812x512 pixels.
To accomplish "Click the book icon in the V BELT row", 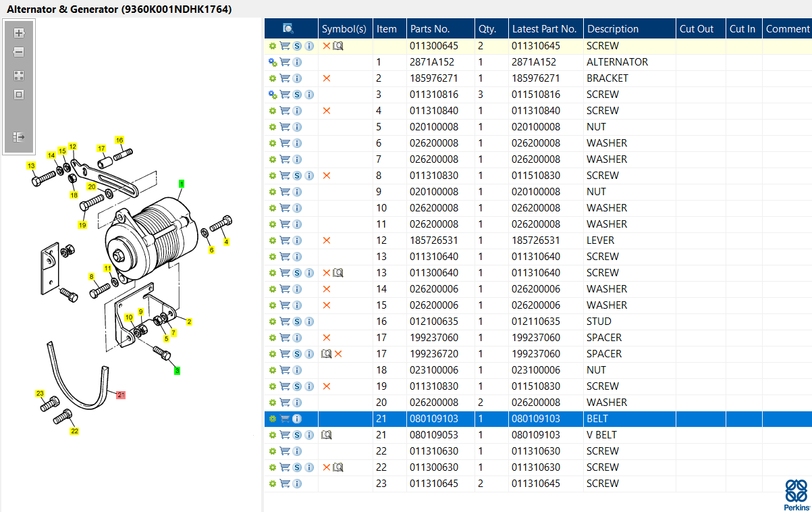I will pos(327,435).
